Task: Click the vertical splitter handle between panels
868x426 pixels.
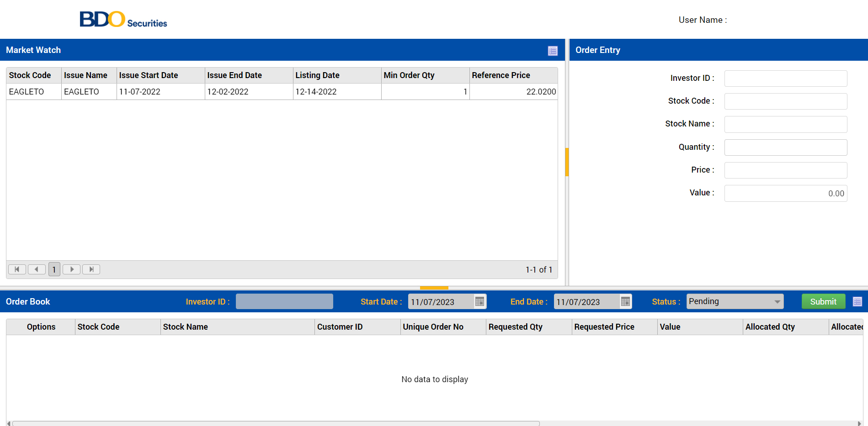Action: pyautogui.click(x=567, y=162)
